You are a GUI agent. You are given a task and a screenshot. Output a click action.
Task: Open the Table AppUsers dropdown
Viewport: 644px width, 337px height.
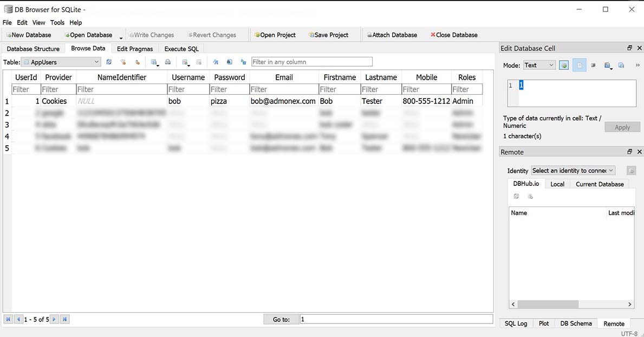pos(61,62)
